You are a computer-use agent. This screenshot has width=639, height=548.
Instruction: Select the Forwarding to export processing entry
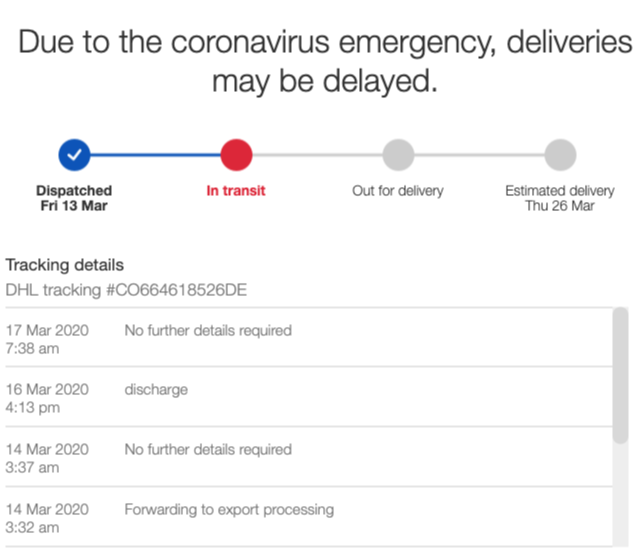(x=308, y=517)
